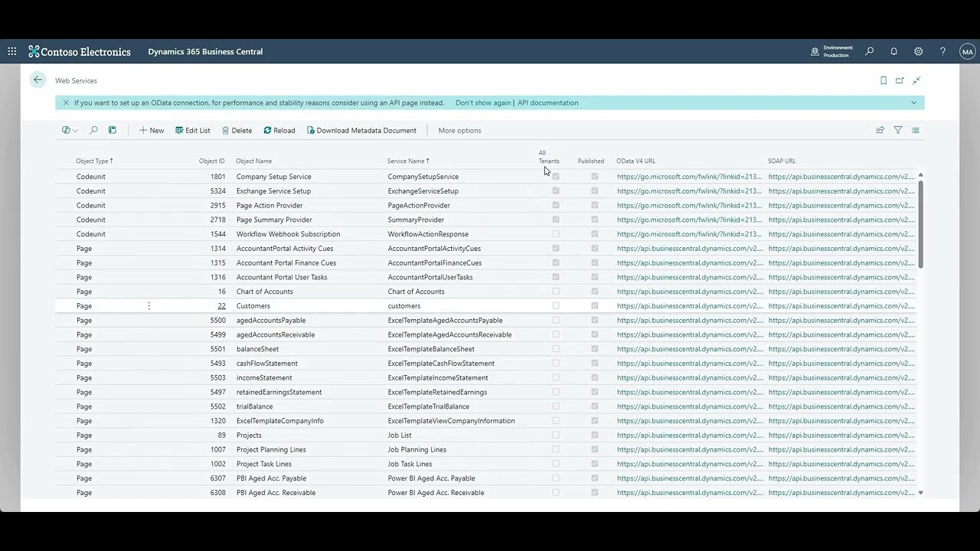Create a New web service

(152, 130)
